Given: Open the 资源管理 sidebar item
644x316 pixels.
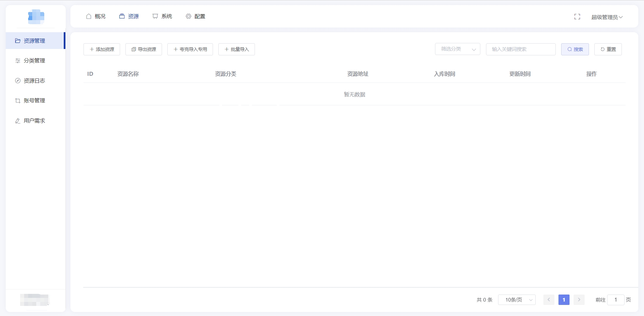Looking at the screenshot, I should (35, 41).
